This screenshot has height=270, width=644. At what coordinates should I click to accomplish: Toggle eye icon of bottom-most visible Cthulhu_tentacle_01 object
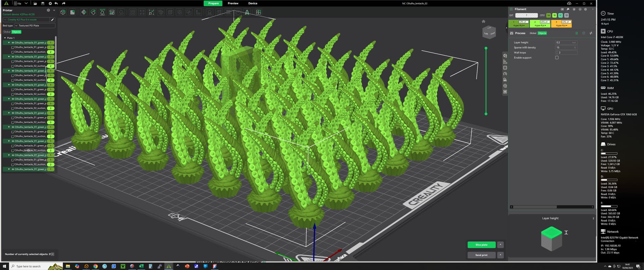pyautogui.click(x=13, y=169)
